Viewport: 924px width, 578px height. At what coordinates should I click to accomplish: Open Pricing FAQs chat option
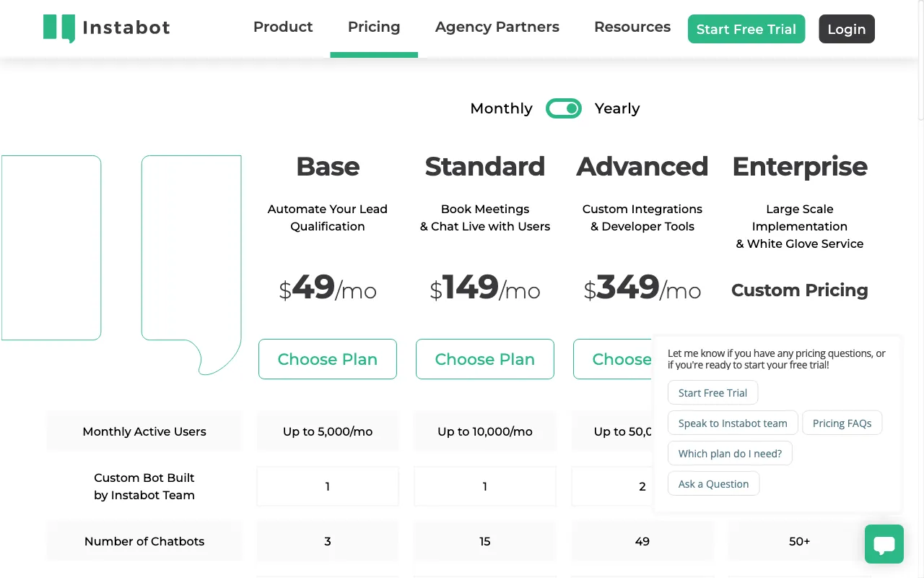tap(842, 423)
